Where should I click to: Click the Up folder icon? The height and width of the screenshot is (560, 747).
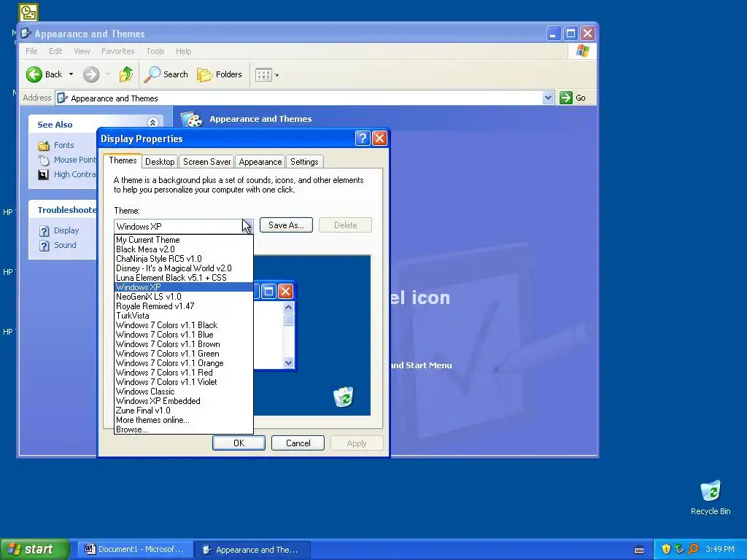125,74
